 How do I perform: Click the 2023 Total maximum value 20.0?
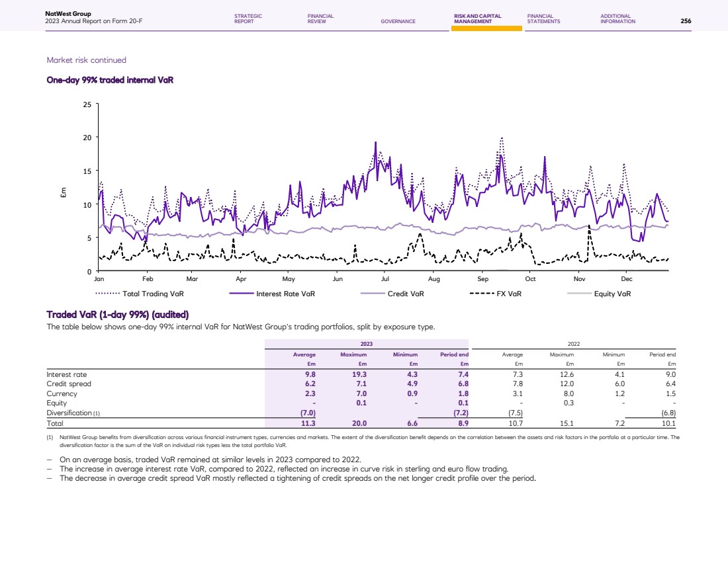pos(359,423)
